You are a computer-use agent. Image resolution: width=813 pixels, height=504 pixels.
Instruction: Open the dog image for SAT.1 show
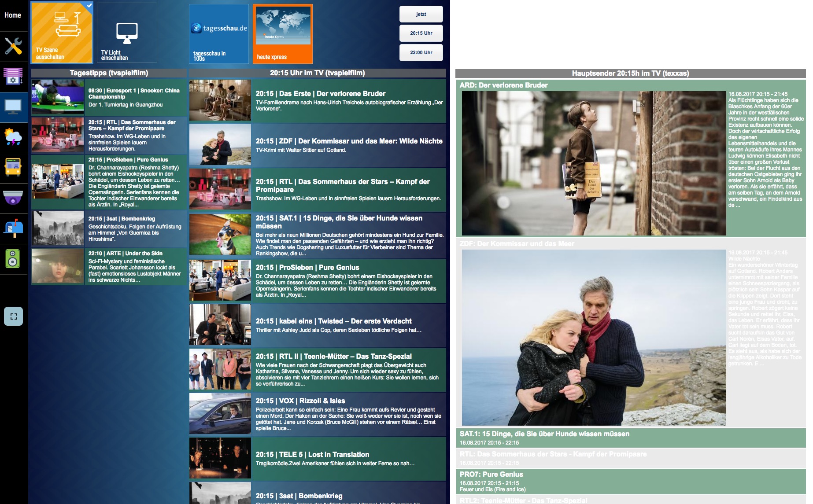click(220, 234)
